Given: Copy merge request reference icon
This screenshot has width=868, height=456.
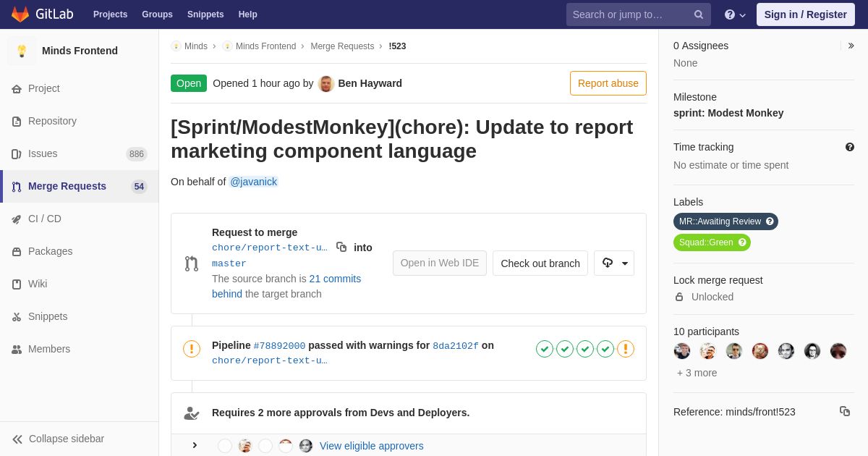Looking at the screenshot, I should pyautogui.click(x=844, y=411).
